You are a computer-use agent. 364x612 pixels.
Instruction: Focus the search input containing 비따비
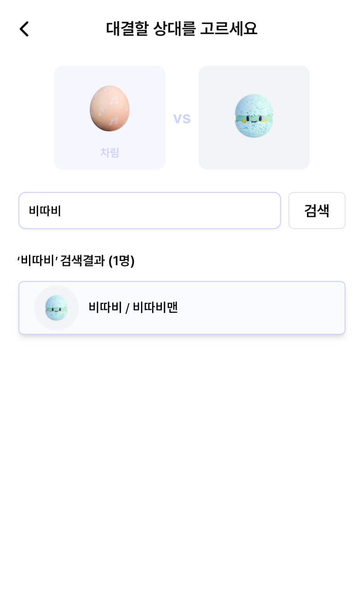(149, 210)
